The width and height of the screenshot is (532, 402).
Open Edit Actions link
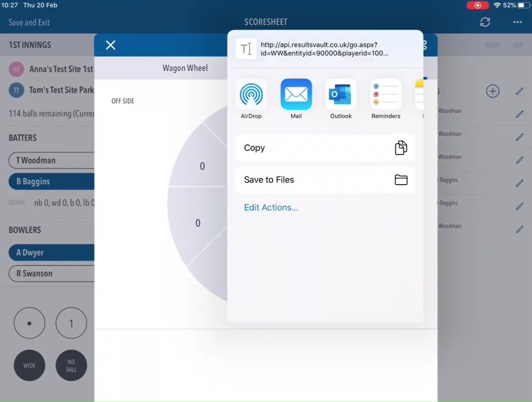click(x=271, y=207)
